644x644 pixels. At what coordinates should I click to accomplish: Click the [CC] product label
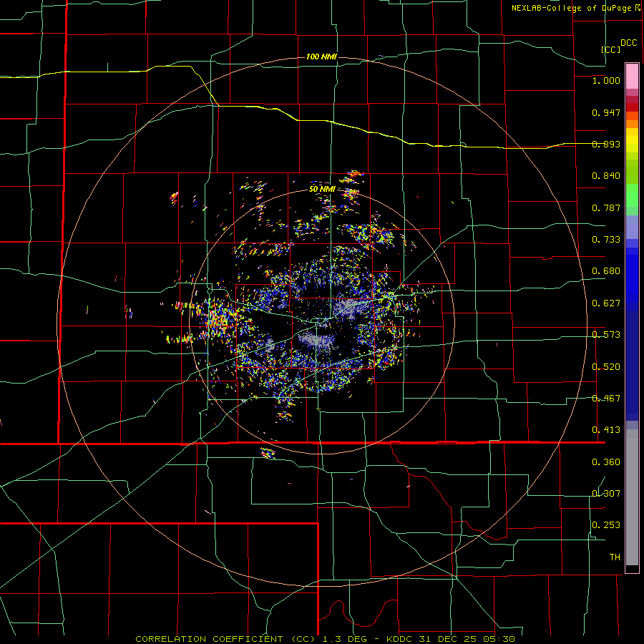(610, 49)
